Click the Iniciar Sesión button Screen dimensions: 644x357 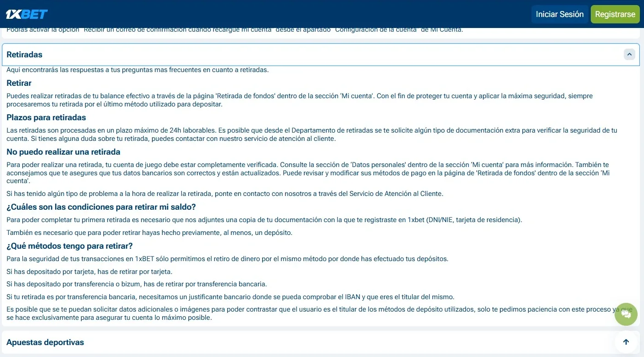click(x=560, y=14)
